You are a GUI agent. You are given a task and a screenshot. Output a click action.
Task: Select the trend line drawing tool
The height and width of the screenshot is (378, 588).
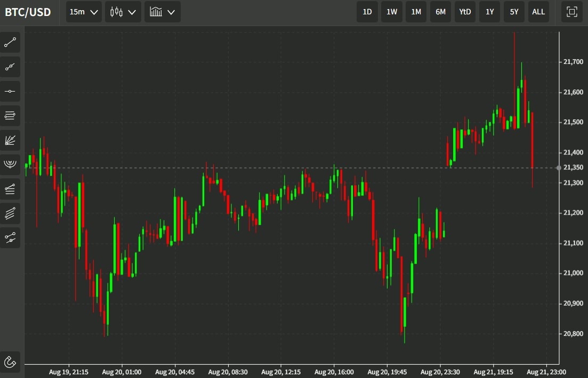[x=10, y=43]
